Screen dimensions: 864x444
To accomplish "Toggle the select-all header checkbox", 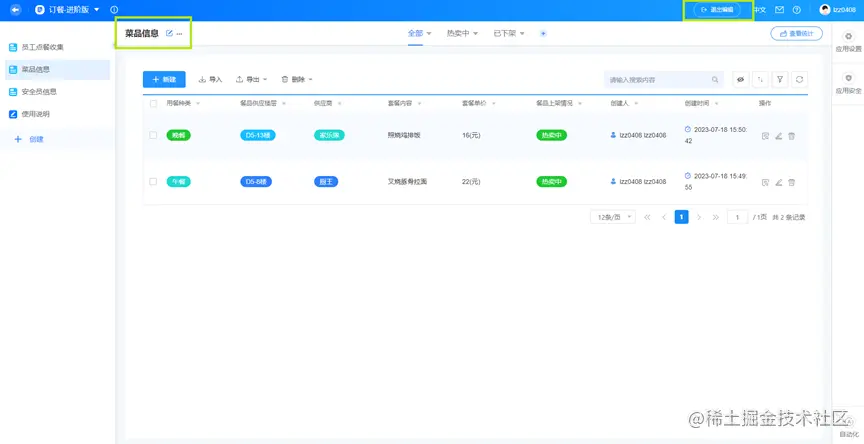I will point(153,104).
